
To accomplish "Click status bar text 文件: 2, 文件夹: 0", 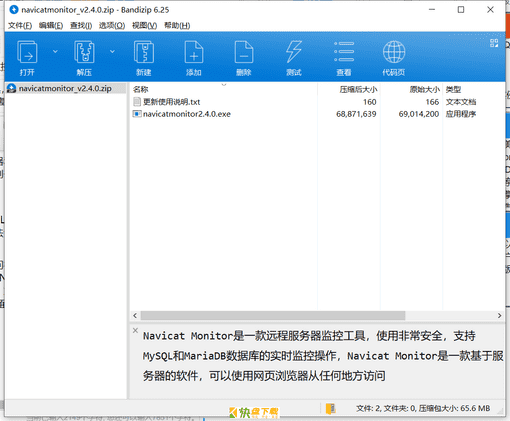I will 386,408.
